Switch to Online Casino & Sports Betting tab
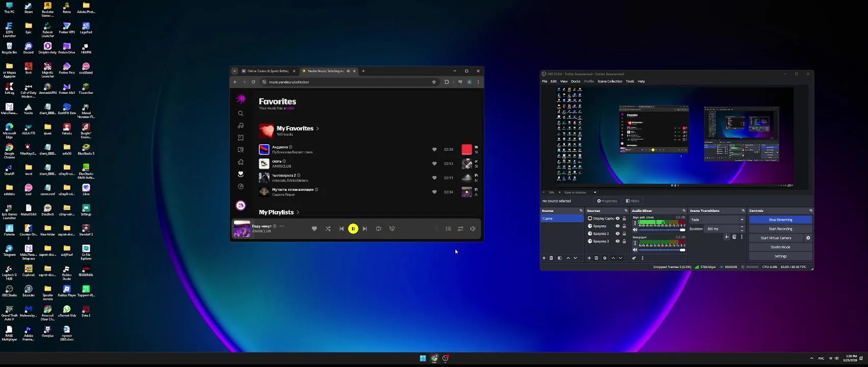The width and height of the screenshot is (868, 367). pos(268,71)
